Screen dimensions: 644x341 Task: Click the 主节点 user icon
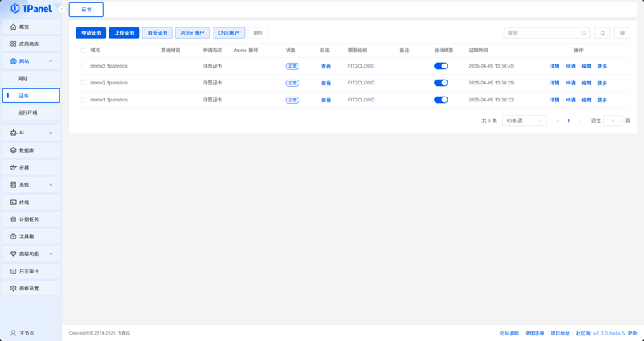14,333
